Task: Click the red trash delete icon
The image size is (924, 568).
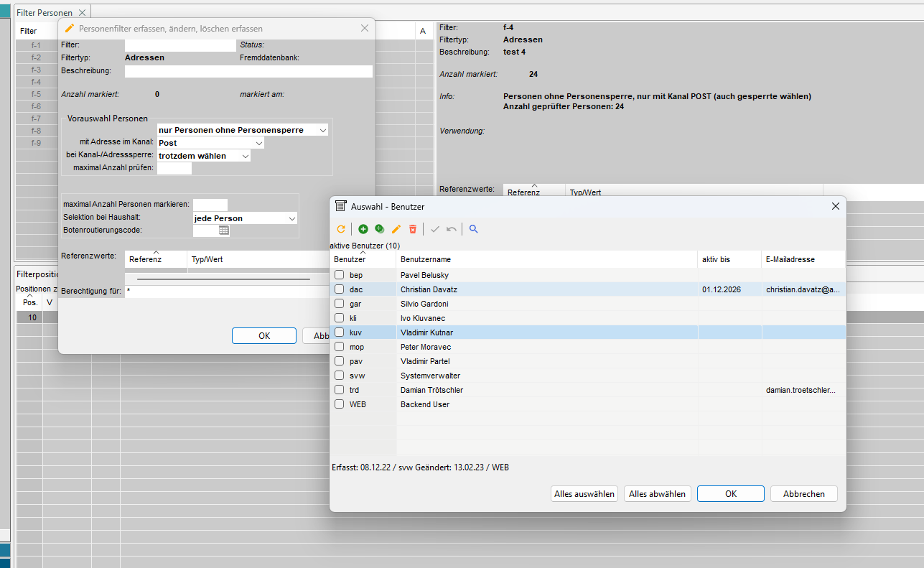Action: 413,229
